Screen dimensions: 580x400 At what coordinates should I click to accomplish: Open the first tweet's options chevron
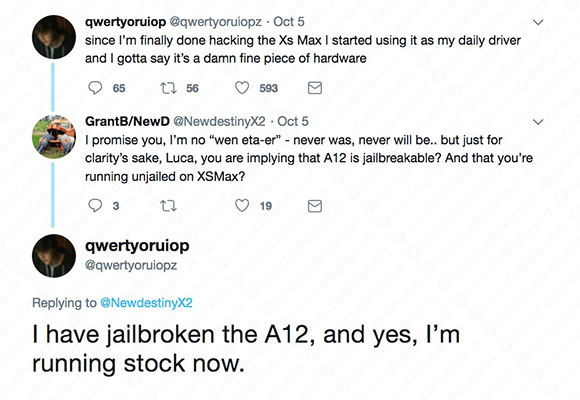(538, 22)
